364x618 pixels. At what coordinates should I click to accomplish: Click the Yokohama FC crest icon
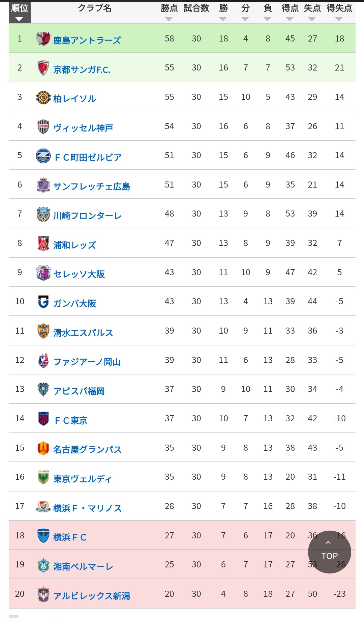pyautogui.click(x=43, y=536)
